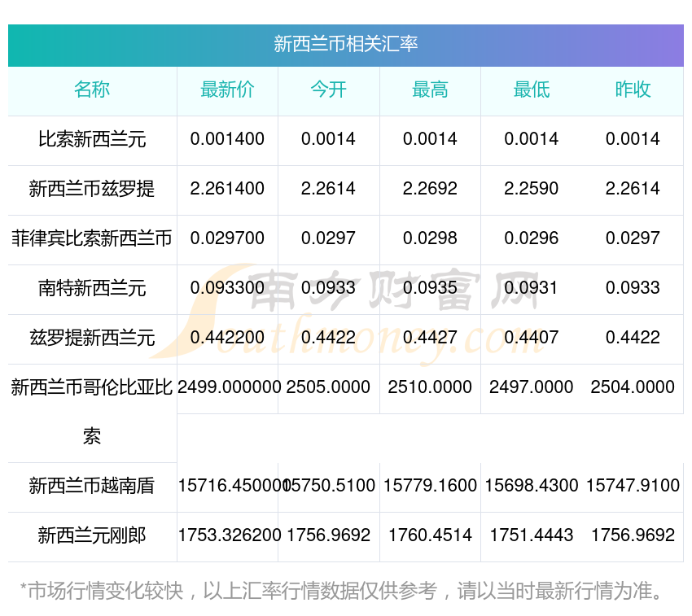Select latest price 2.261400
Screen dimensions: 692x616
(x=227, y=189)
